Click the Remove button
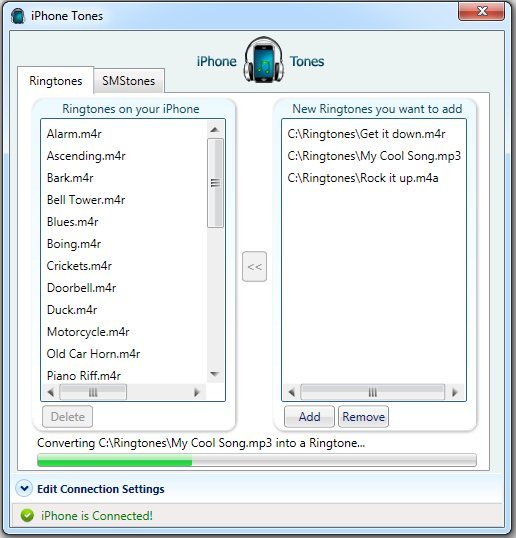This screenshot has height=538, width=516. (x=363, y=417)
